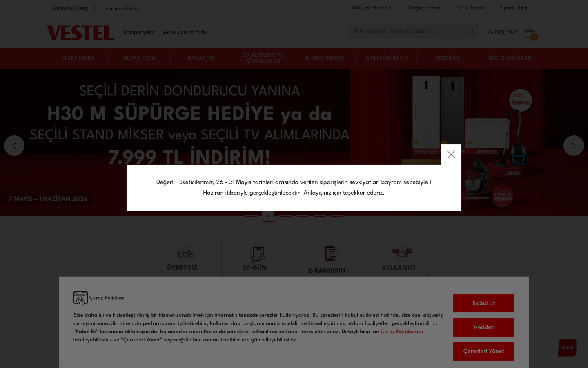
Task: Open ANKASTRE menu
Action: 201,58
